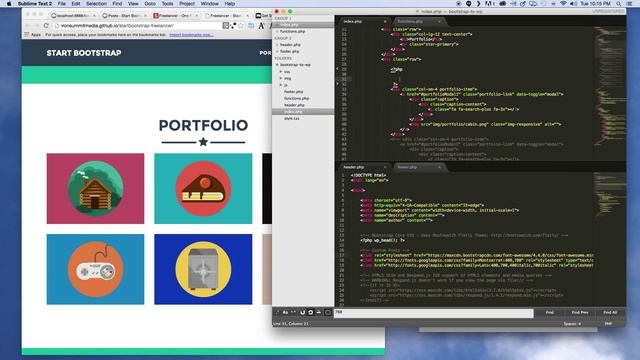Screen dimensions: 640x360
Task: Click the Wi-Fi icon in menu bar
Action: point(563,4)
